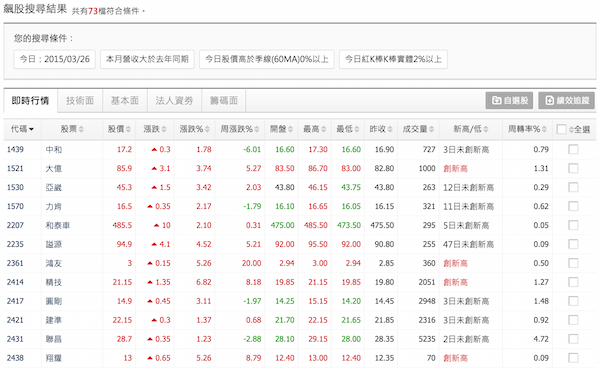Click the 今日：2015/03/26 condition tag

click(x=54, y=59)
